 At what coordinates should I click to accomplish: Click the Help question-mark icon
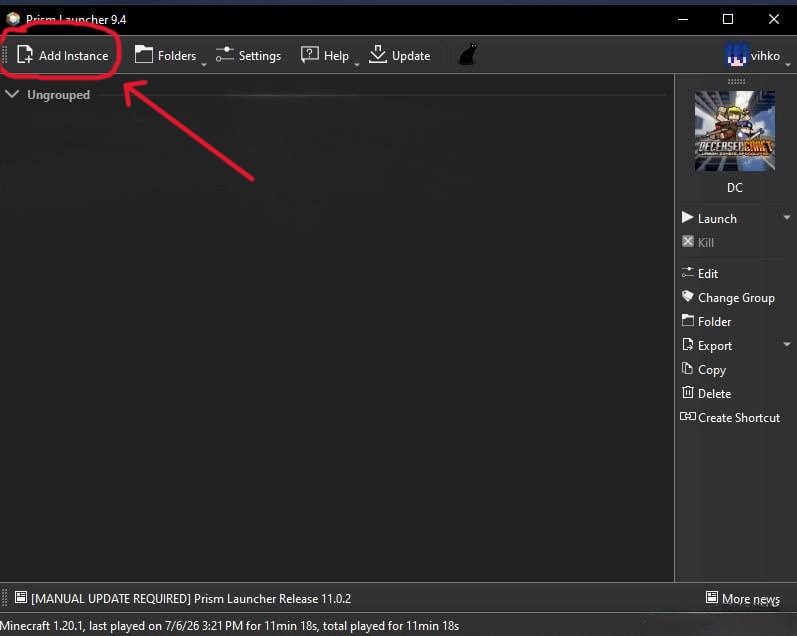coord(310,54)
